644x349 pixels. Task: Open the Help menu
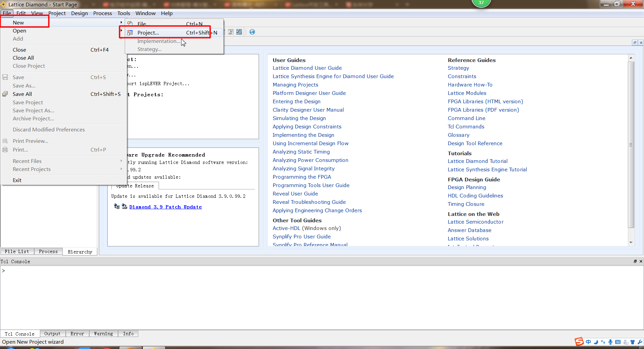pos(167,13)
